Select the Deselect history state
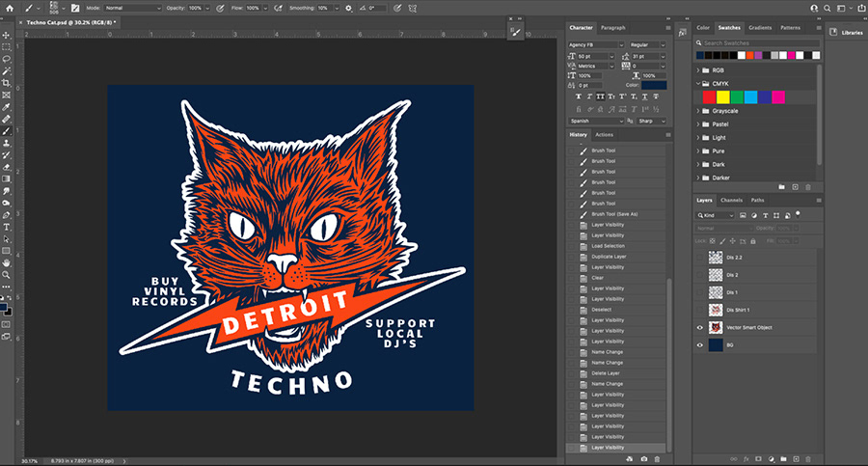Viewport: 868px width, 466px height. pos(616,310)
